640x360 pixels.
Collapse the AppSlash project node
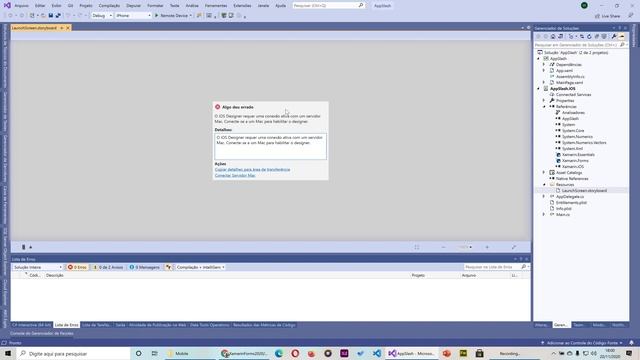point(538,59)
